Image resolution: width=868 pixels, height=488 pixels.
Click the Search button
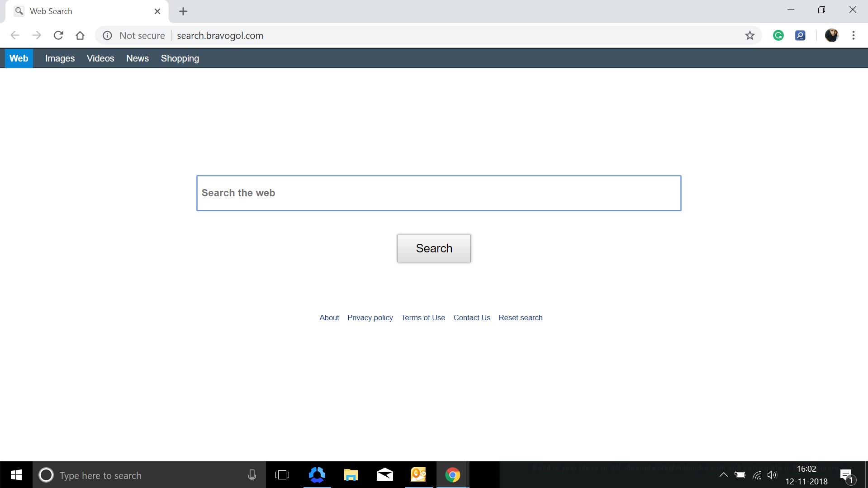point(434,248)
